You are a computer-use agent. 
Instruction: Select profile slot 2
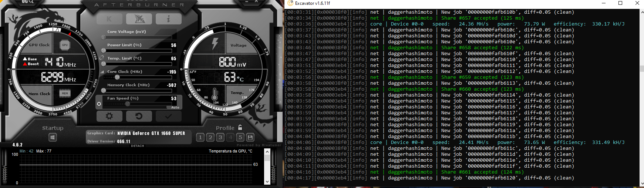pyautogui.click(x=210, y=137)
